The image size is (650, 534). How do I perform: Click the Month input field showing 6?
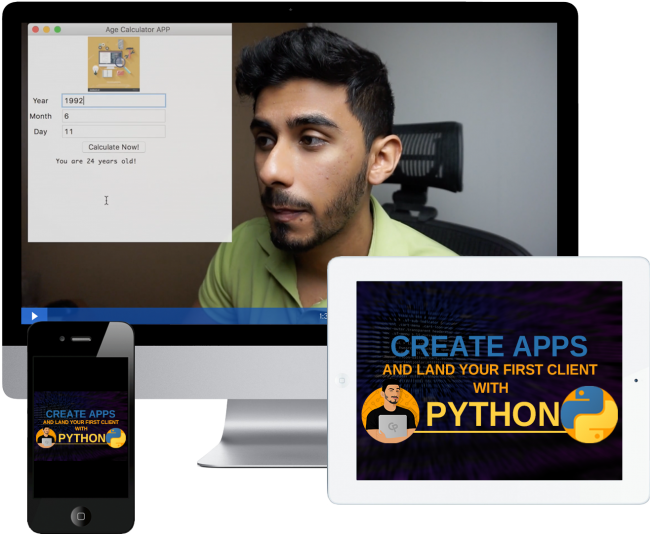tap(114, 116)
